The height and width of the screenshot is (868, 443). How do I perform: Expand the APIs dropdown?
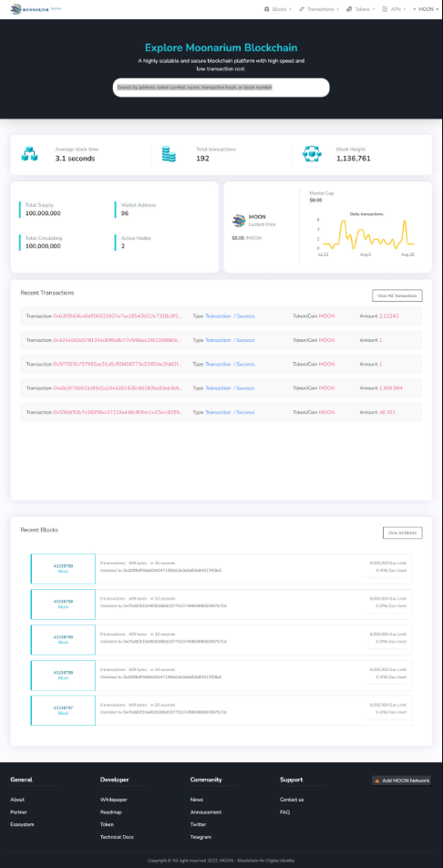[395, 9]
